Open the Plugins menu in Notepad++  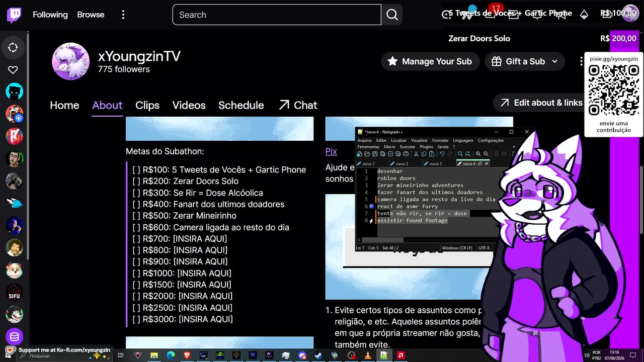tap(426, 147)
